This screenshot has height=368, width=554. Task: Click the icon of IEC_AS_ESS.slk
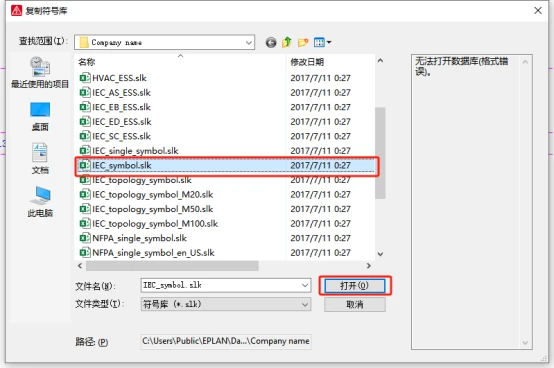pos(85,92)
